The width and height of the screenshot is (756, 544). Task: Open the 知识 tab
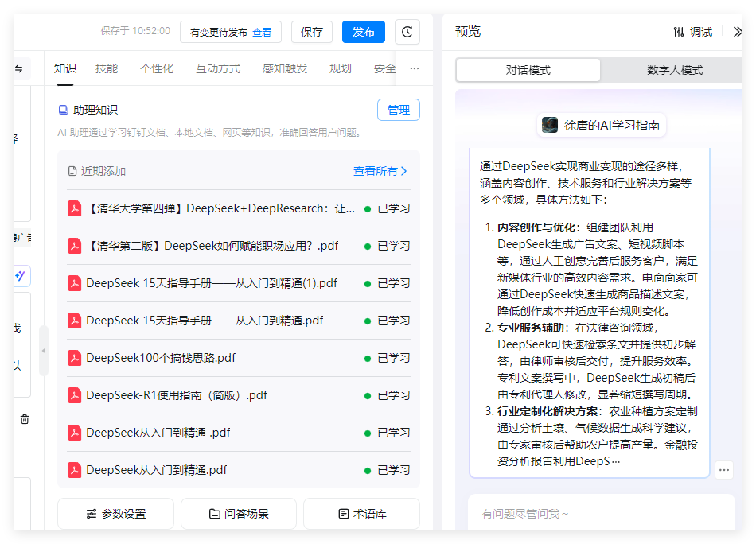(65, 69)
